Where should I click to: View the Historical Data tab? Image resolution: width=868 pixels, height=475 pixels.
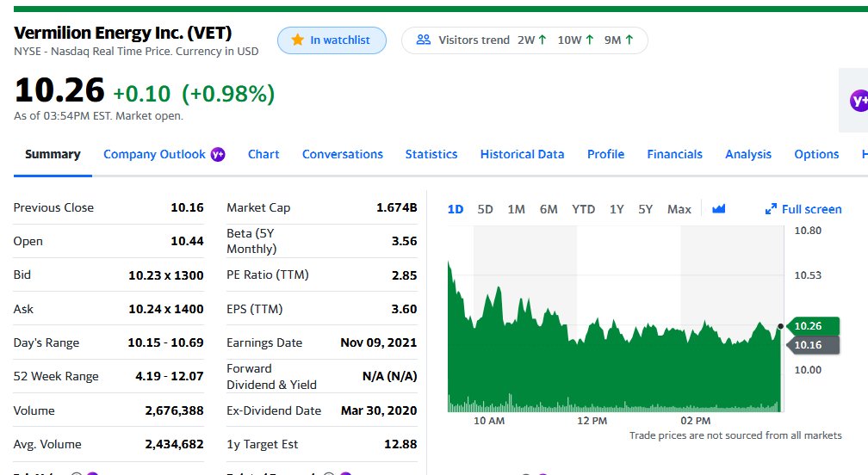pyautogui.click(x=522, y=154)
